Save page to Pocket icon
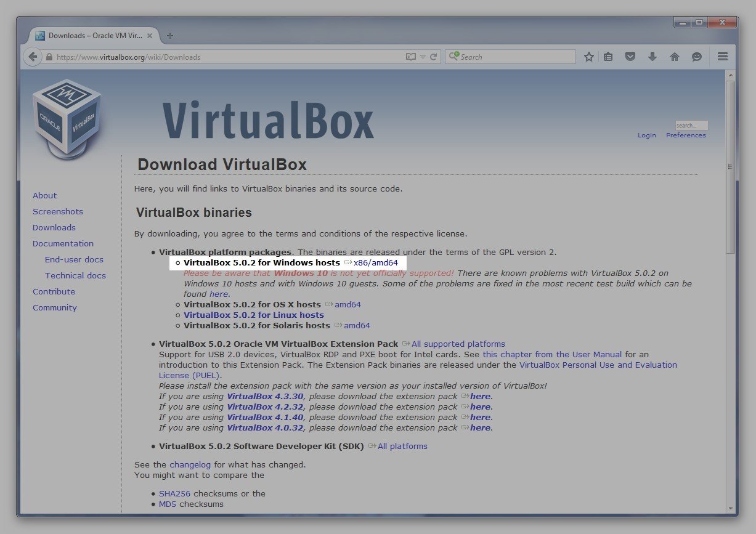Viewport: 756px width, 534px height. click(630, 57)
